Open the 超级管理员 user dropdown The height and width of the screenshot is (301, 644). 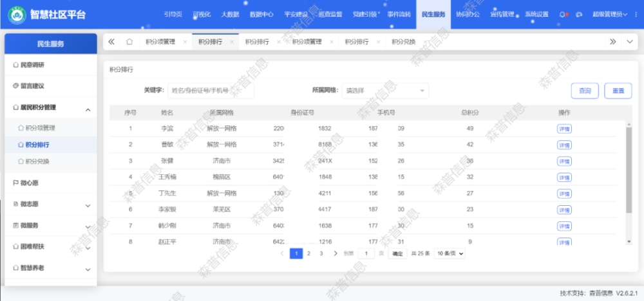click(610, 14)
